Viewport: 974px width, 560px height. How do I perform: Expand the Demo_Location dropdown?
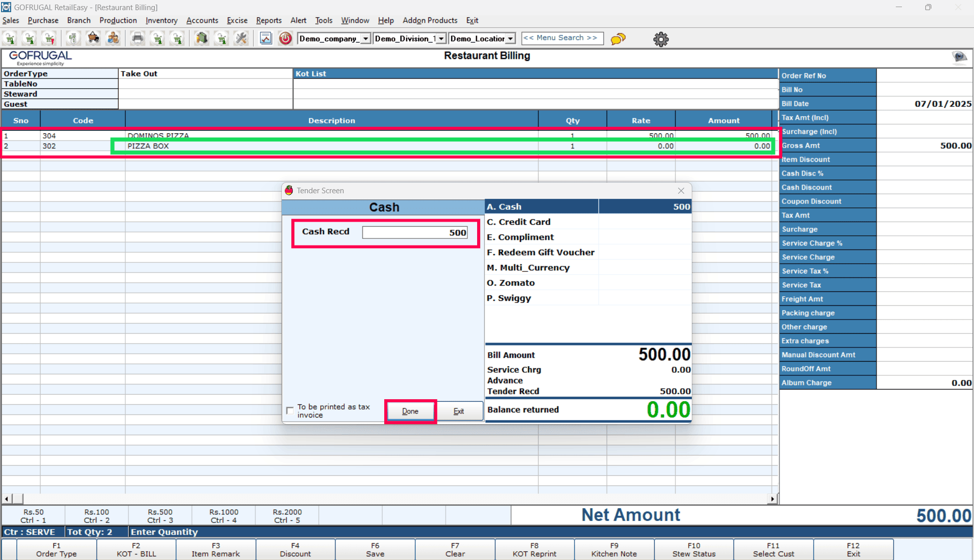(511, 39)
